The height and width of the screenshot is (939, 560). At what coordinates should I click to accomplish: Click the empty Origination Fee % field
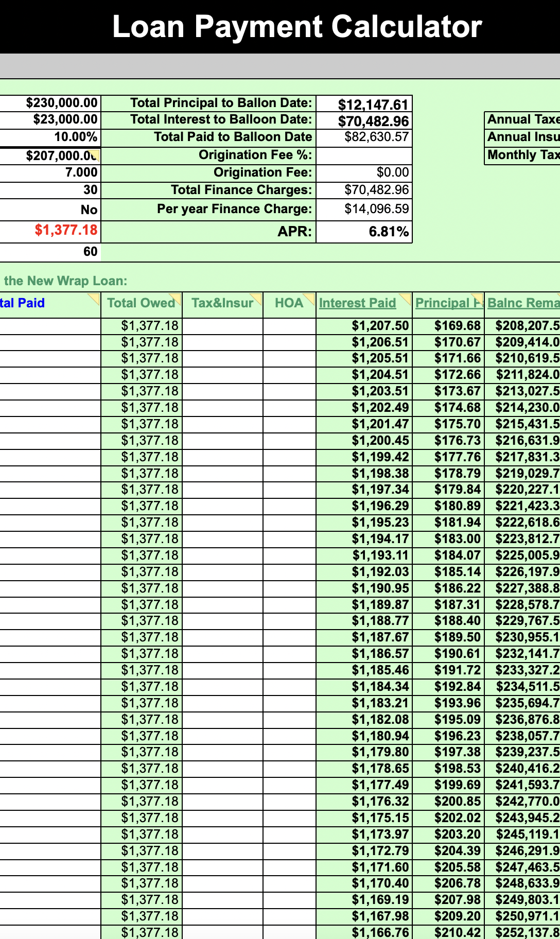click(364, 155)
